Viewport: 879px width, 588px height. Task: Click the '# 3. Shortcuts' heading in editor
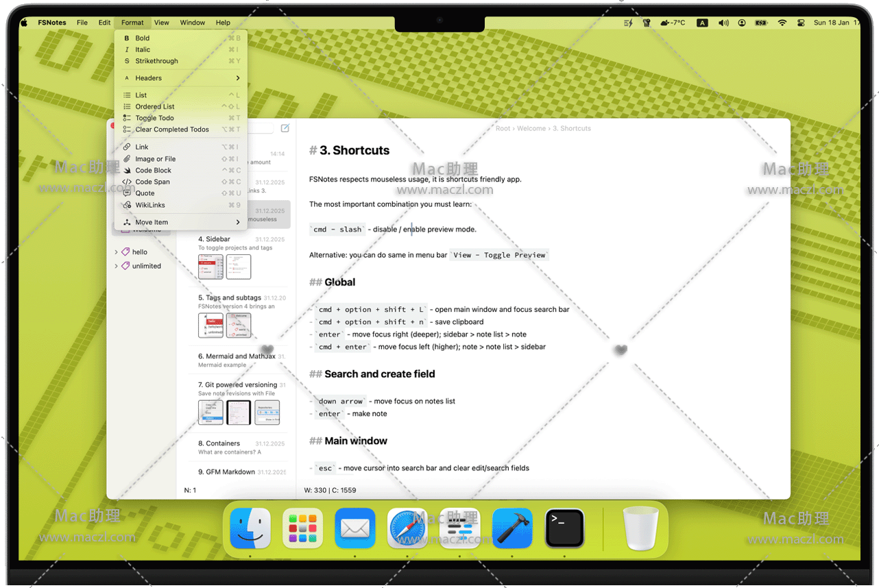[x=349, y=151]
